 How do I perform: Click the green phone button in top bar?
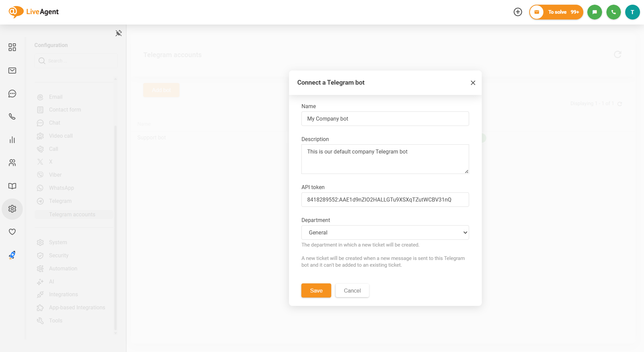(x=613, y=12)
